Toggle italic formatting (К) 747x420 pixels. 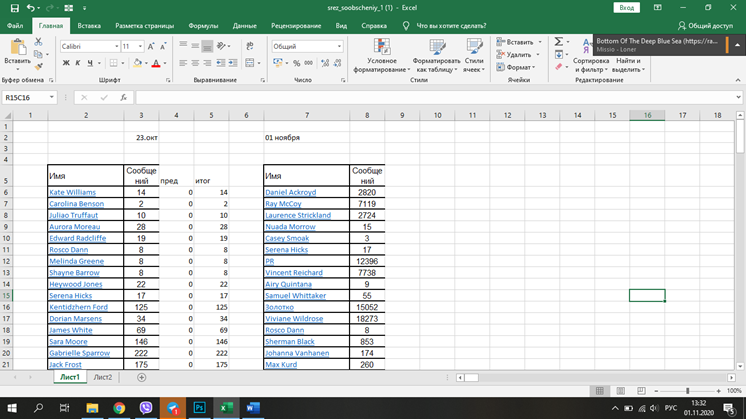pos(78,63)
